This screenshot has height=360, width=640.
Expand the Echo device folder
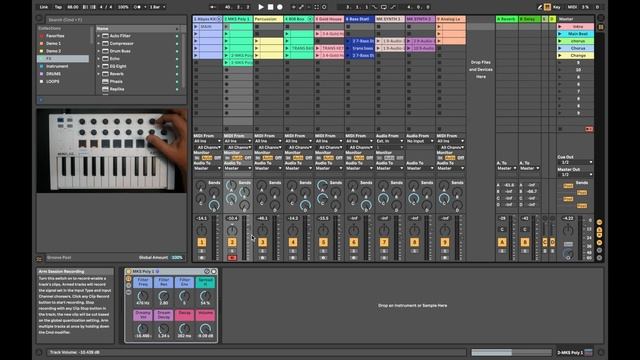[98, 59]
